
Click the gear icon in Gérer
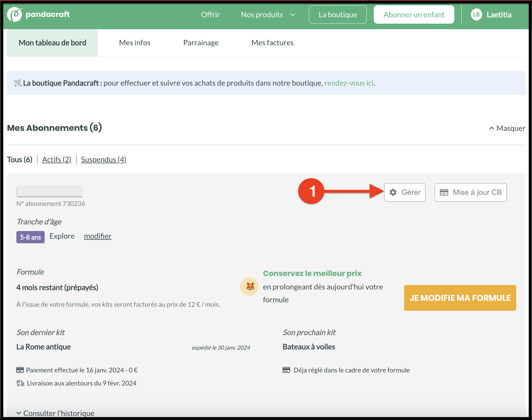(x=393, y=192)
